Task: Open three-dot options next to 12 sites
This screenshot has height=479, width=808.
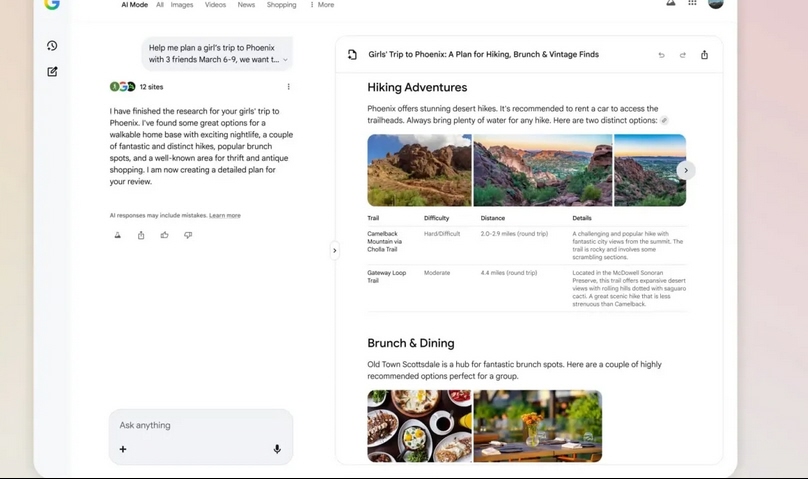Action: (289, 87)
